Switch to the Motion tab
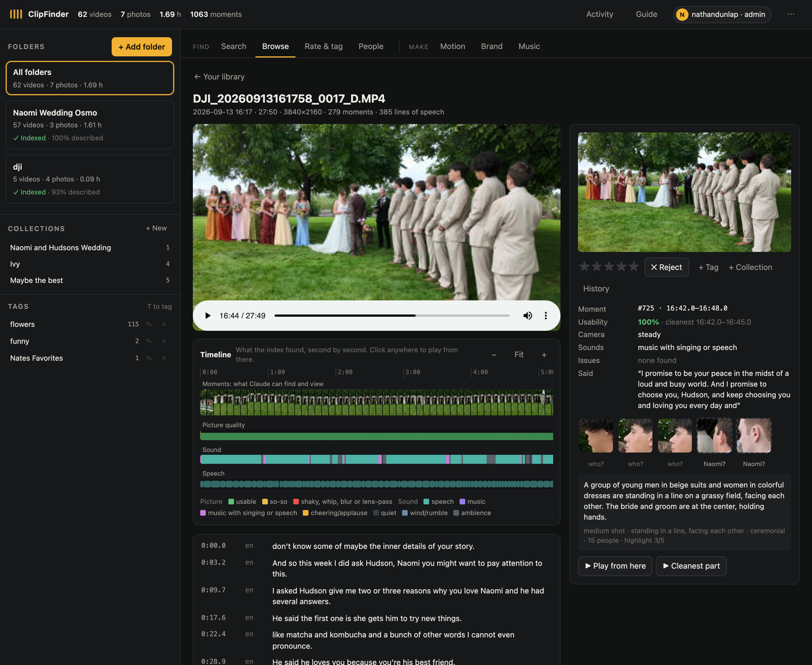 pos(453,46)
